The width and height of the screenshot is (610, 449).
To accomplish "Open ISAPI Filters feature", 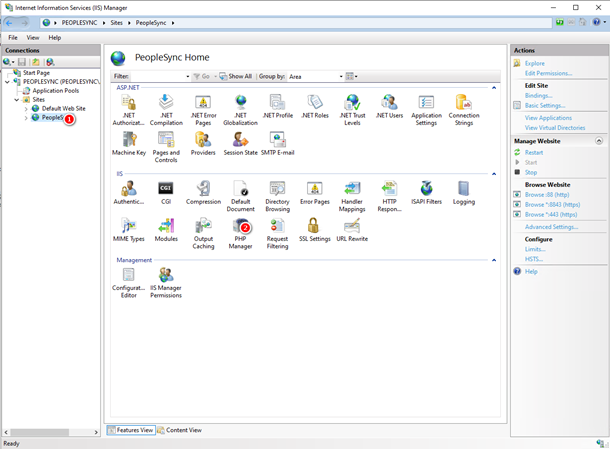I will pos(426,193).
